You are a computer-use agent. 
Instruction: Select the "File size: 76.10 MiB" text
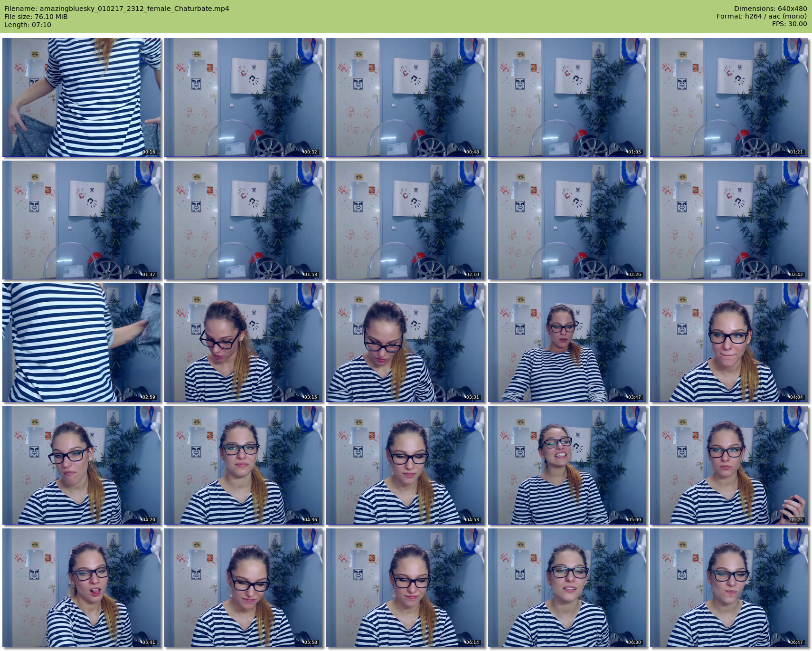(36, 17)
